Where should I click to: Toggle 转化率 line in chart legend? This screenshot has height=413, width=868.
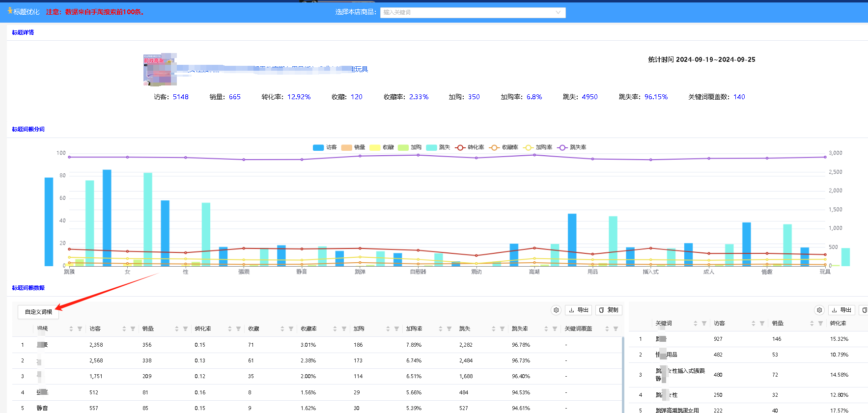tap(470, 147)
